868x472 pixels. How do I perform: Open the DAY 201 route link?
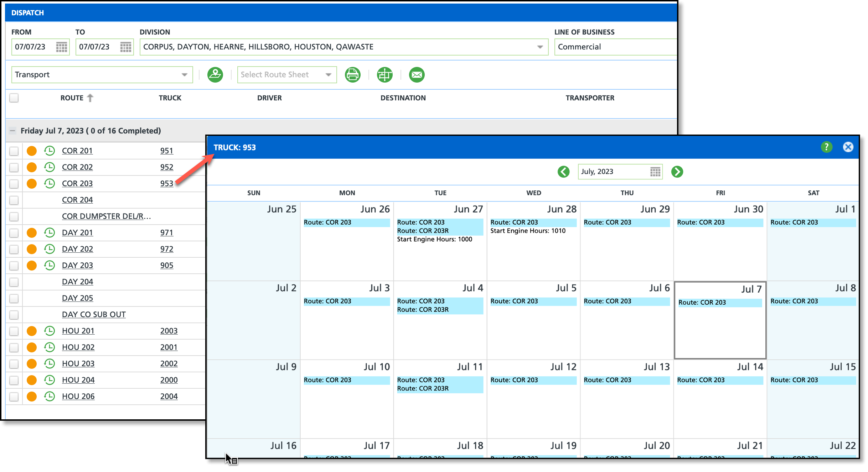click(77, 233)
